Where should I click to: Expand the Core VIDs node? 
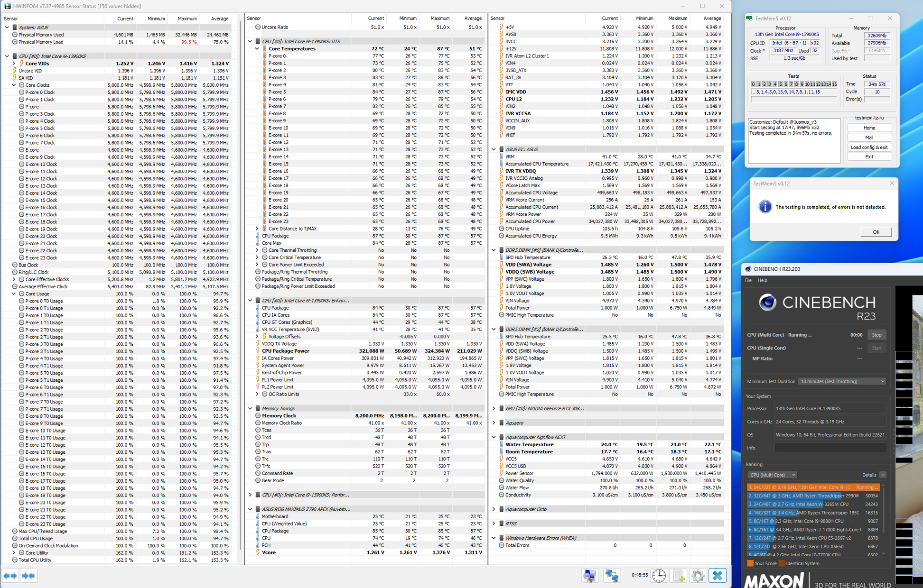click(14, 64)
